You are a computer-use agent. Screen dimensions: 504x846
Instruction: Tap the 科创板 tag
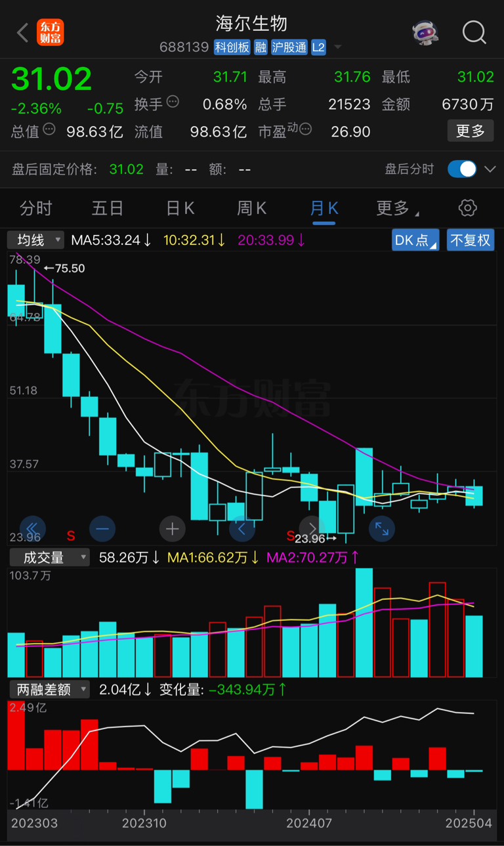click(x=232, y=47)
